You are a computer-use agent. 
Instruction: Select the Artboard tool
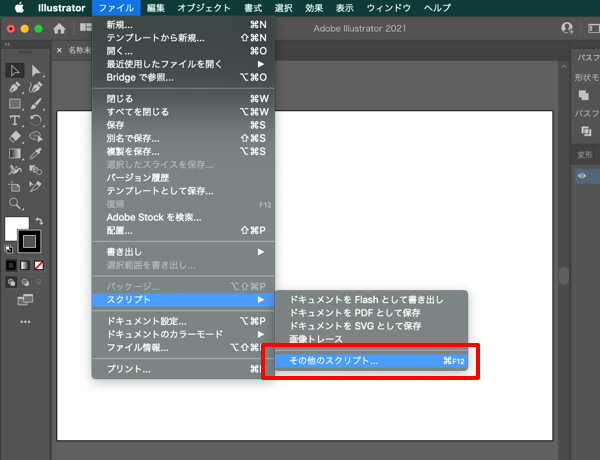pyautogui.click(x=15, y=186)
